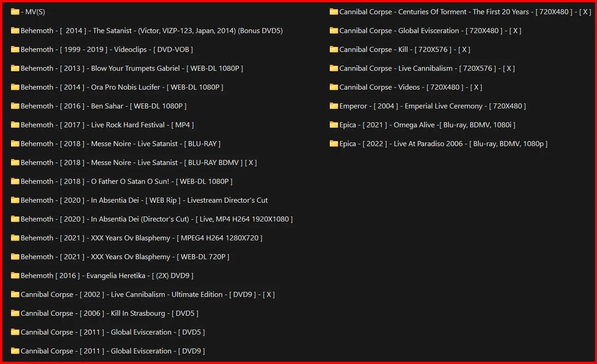Select 'In Absentia Dei (Director's Cut)' folder name
Viewport: 597px width, 364px height.
(x=157, y=219)
